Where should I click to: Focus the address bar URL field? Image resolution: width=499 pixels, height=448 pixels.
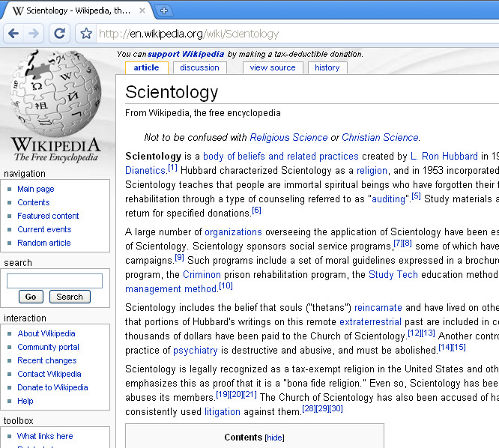[x=297, y=34]
